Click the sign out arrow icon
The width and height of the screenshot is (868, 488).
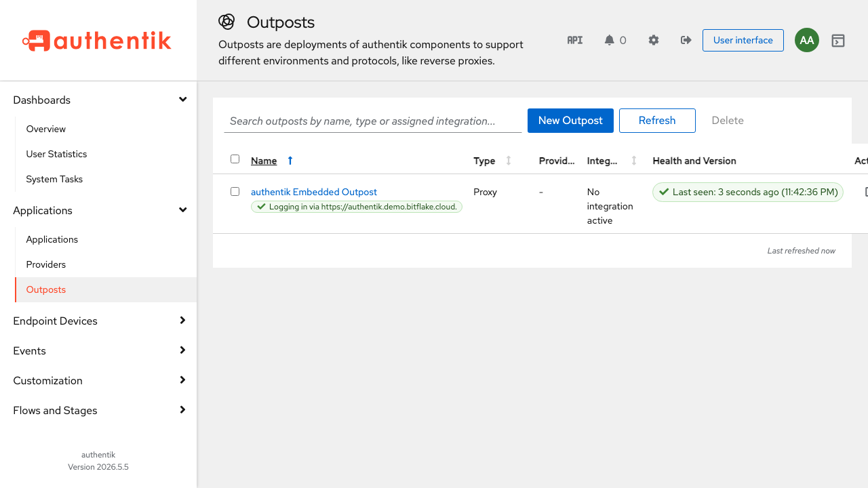686,40
